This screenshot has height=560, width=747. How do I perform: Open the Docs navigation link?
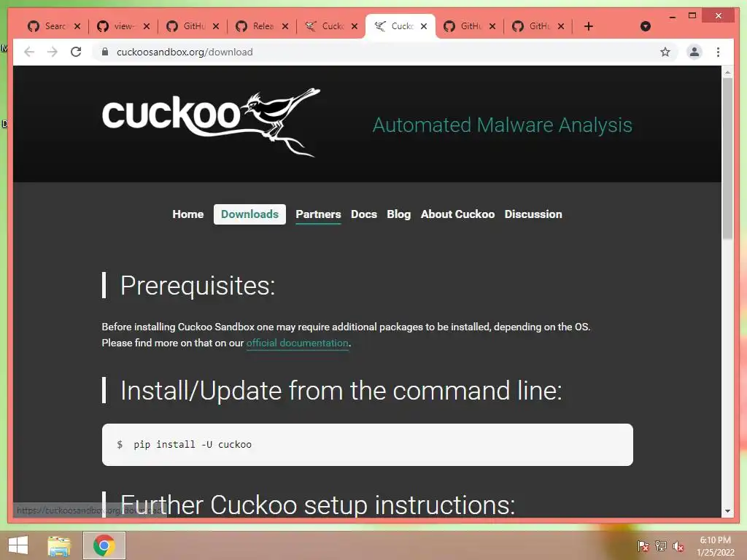[364, 214]
